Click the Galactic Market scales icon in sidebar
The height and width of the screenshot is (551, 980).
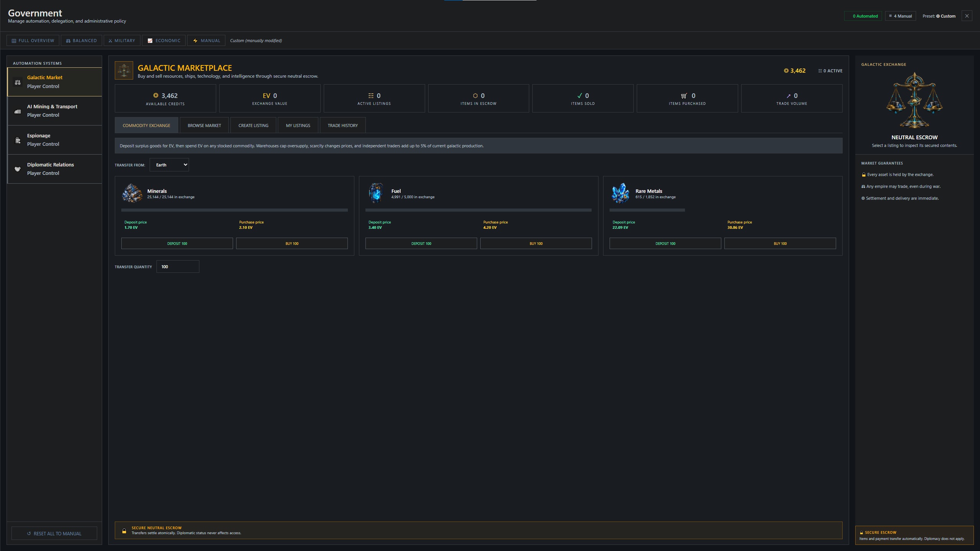click(x=18, y=82)
